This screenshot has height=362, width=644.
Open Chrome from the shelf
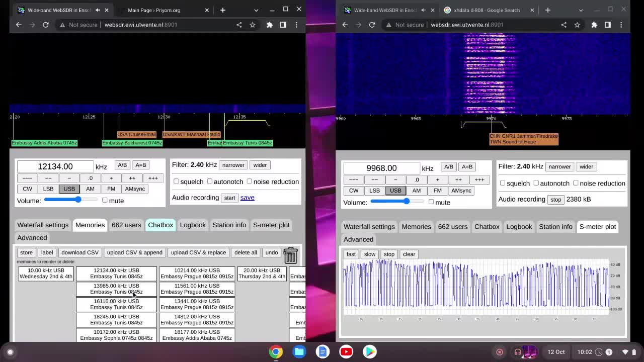(275, 352)
